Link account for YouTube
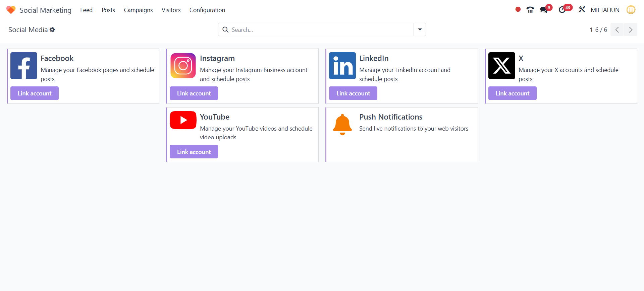Screen dimensions: 644x291 (194, 152)
